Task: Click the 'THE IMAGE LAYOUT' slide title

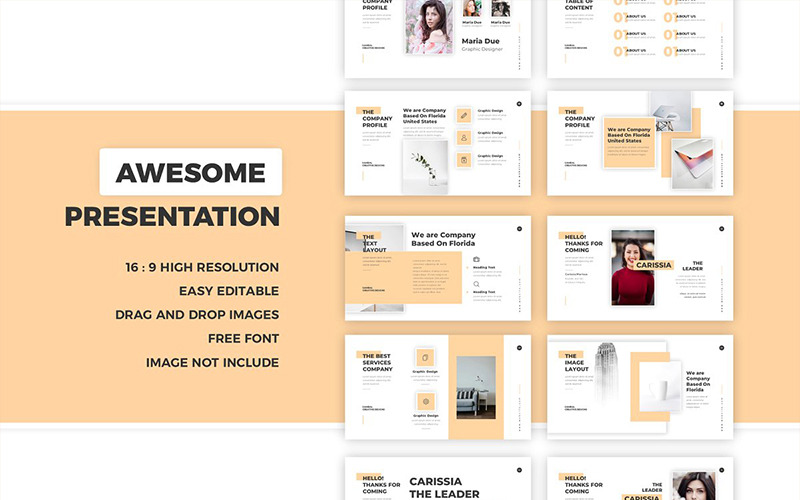Action: [577, 362]
